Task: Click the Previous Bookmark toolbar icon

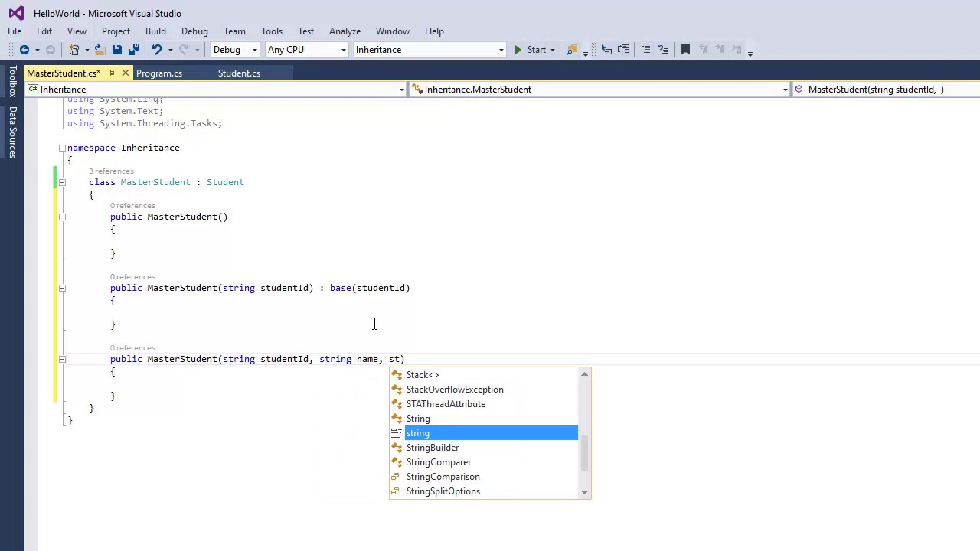Action: 703,50
